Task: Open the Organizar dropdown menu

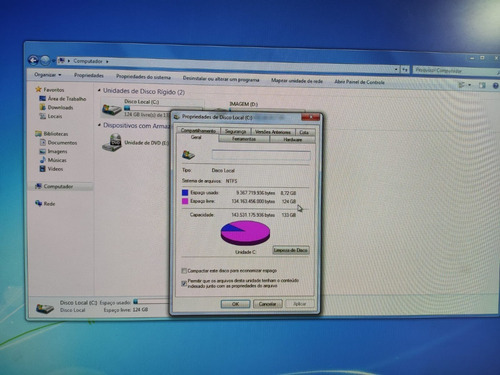Action: (x=48, y=75)
